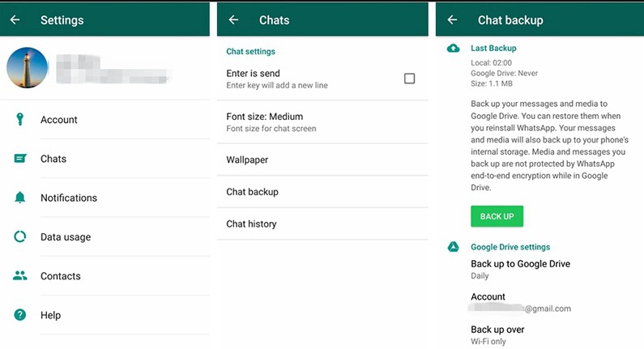The height and width of the screenshot is (349, 644).
Task: Click the Last Backup heading text
Action: (493, 48)
